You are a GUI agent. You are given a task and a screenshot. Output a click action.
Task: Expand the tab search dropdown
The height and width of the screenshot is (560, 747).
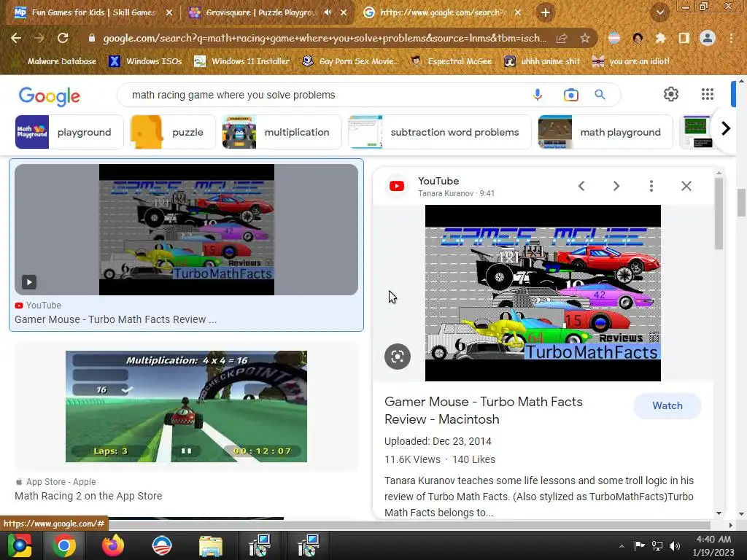point(659,12)
